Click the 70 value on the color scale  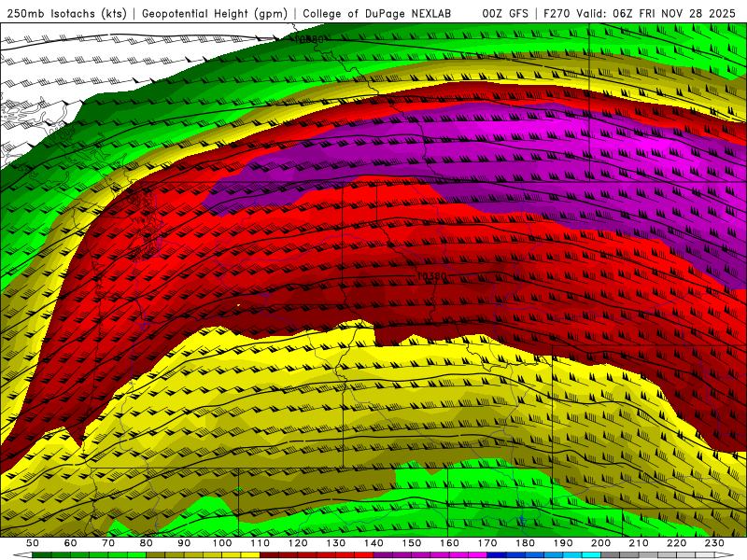pos(108,543)
